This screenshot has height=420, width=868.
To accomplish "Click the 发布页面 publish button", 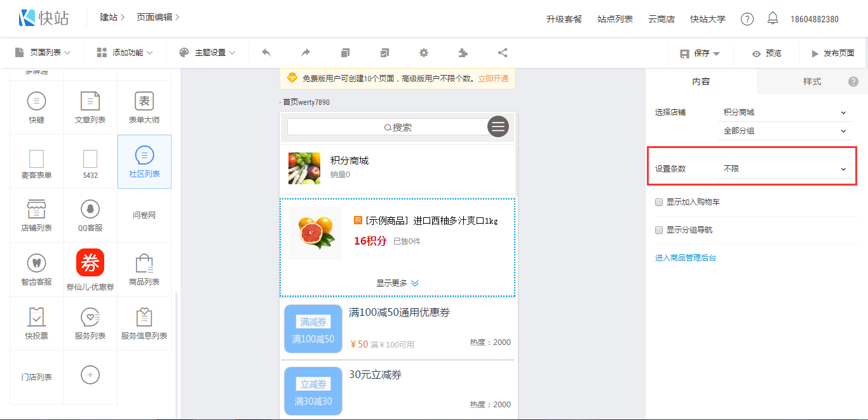I will pos(832,53).
